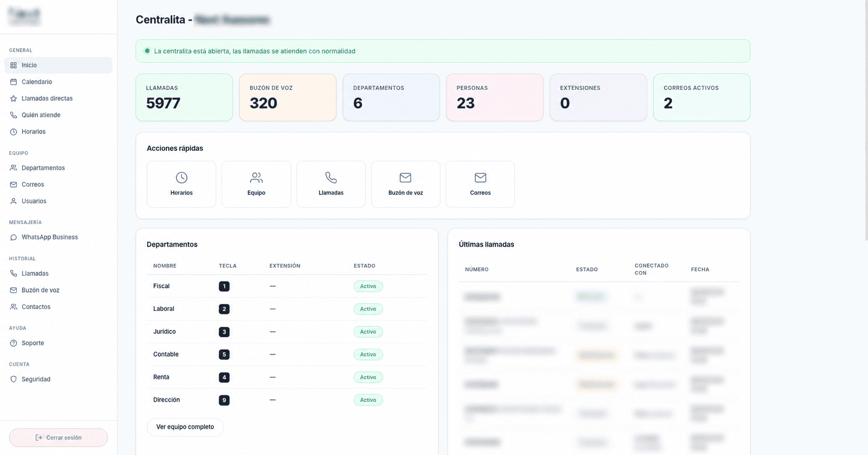Viewport: 868px width, 455px height.
Task: Click the Activo badge for Fiscal department
Action: click(x=368, y=286)
